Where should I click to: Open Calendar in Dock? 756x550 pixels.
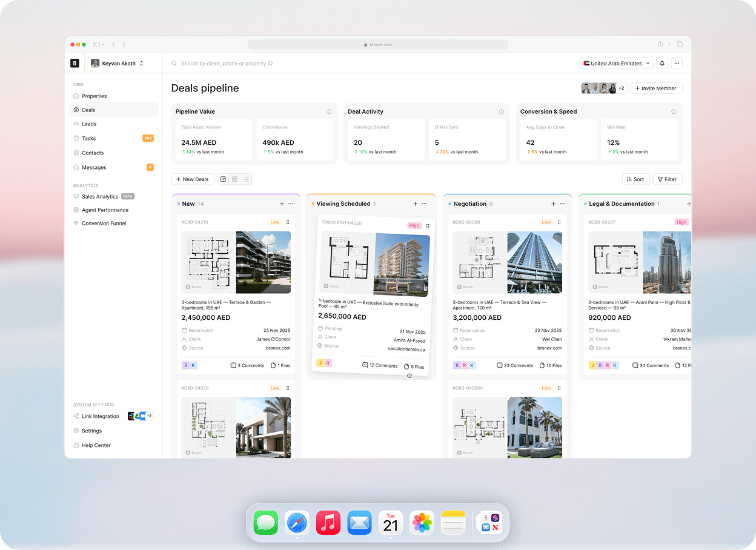[x=391, y=522]
